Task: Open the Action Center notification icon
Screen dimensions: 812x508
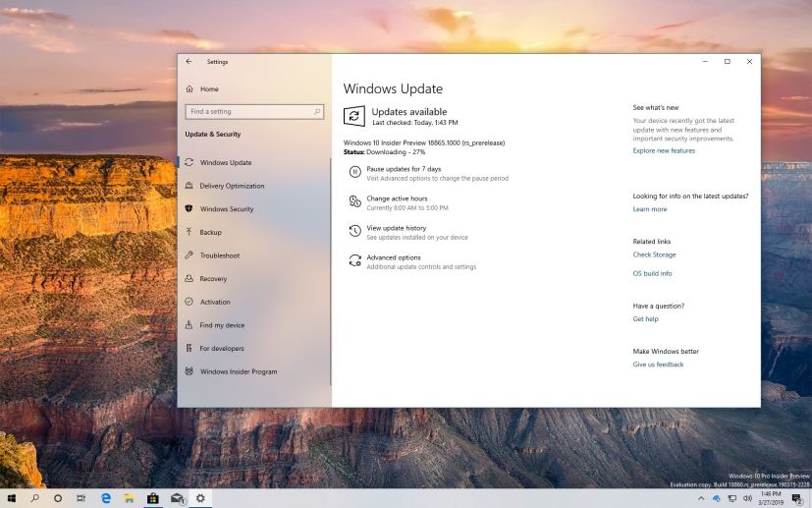Action: coord(796,499)
